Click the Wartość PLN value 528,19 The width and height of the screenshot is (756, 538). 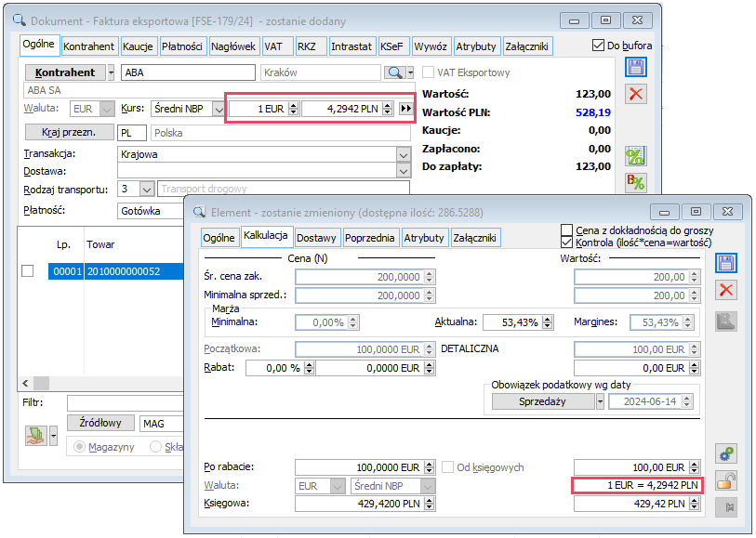593,112
